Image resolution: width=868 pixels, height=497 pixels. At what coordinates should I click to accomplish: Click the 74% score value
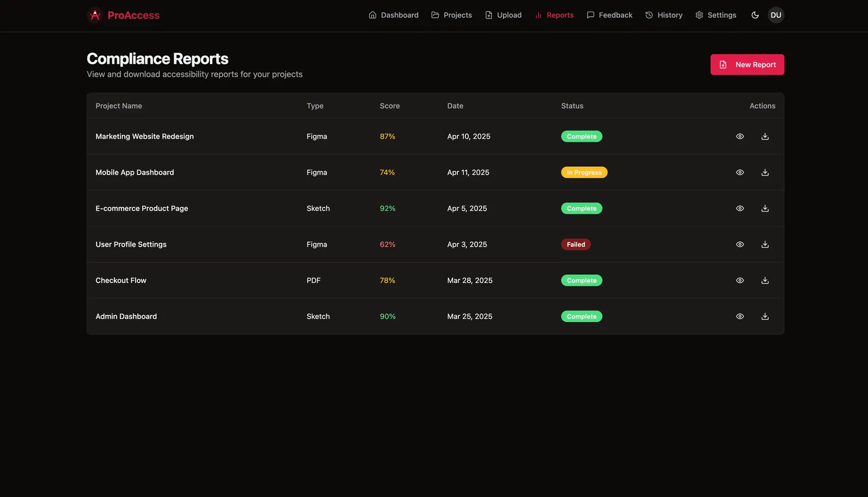pyautogui.click(x=387, y=172)
